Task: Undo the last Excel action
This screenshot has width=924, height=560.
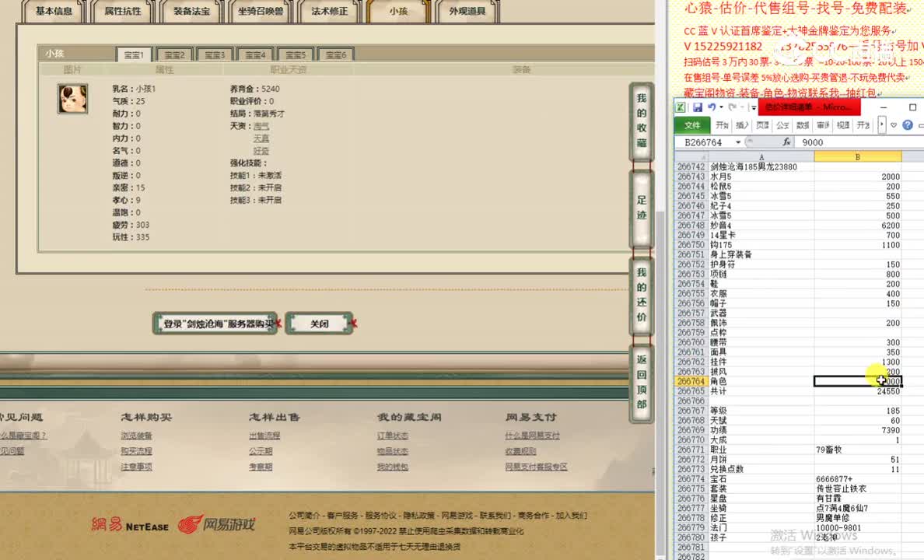Action: tap(712, 107)
